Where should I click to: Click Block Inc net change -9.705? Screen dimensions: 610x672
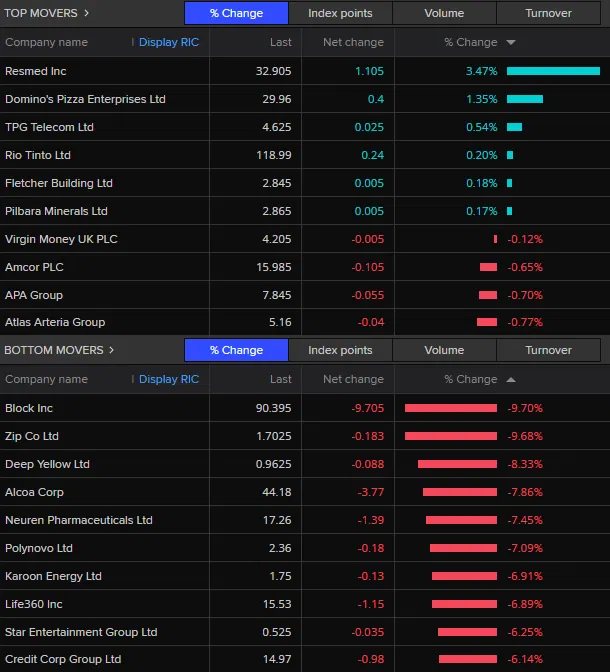[367, 408]
